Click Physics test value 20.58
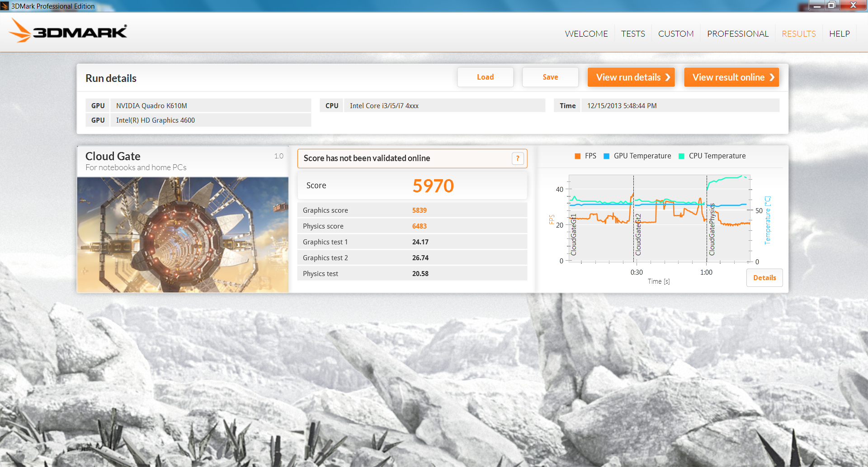The image size is (868, 467). tap(420, 274)
